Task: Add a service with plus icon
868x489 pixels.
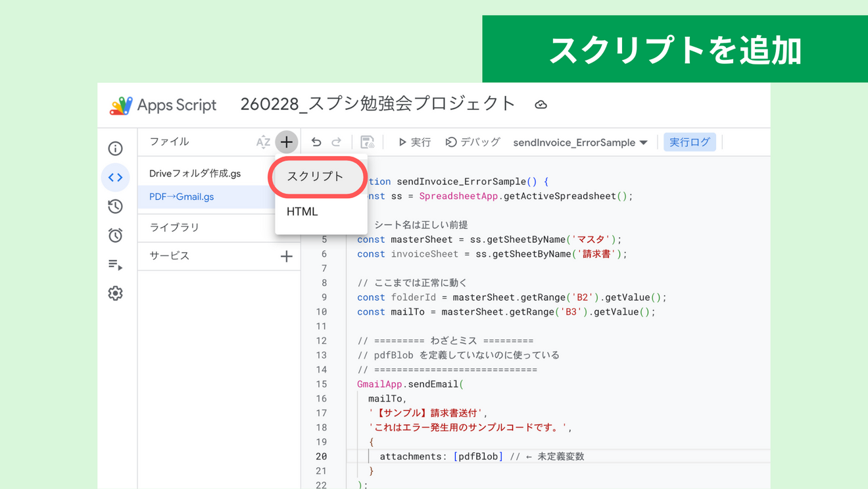Action: (x=286, y=256)
